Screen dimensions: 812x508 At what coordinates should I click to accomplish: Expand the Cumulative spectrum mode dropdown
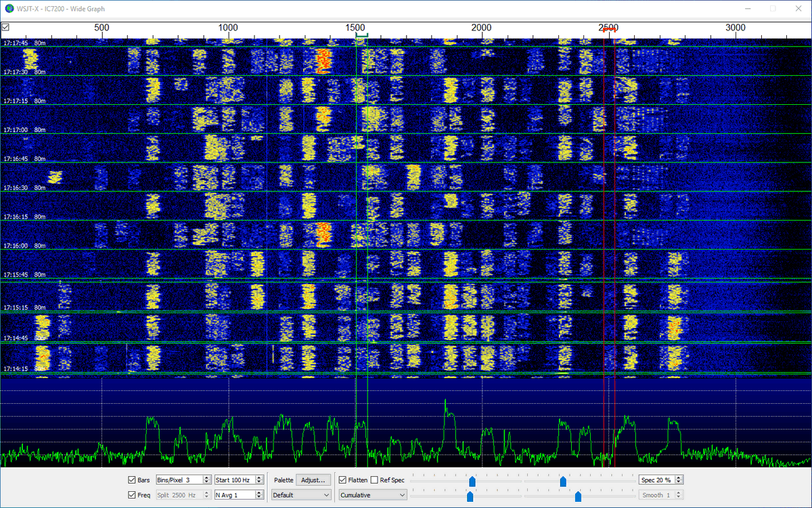[373, 495]
